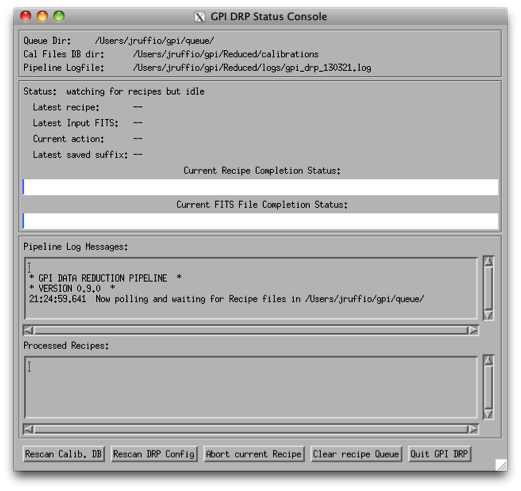Click down arrow of Pipeline Log scrollbar
Screen dimensions: 521x491
(x=488, y=315)
